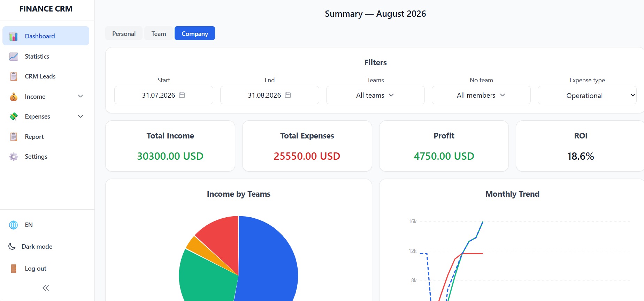Viewport: 644px width, 301px height.
Task: Click the Summary — August 2026 heading
Action: (x=375, y=14)
